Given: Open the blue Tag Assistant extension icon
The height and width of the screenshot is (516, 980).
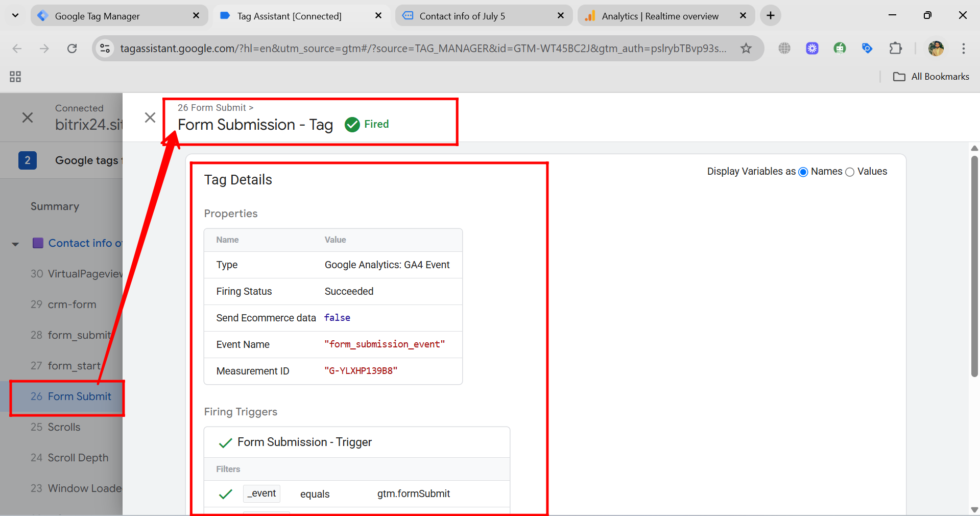Looking at the screenshot, I should pos(867,49).
